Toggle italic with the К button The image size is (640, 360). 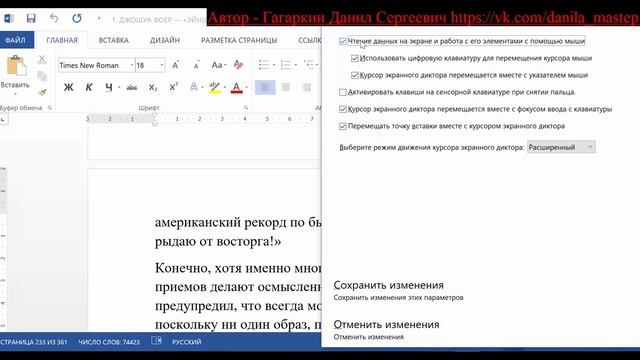(x=89, y=87)
